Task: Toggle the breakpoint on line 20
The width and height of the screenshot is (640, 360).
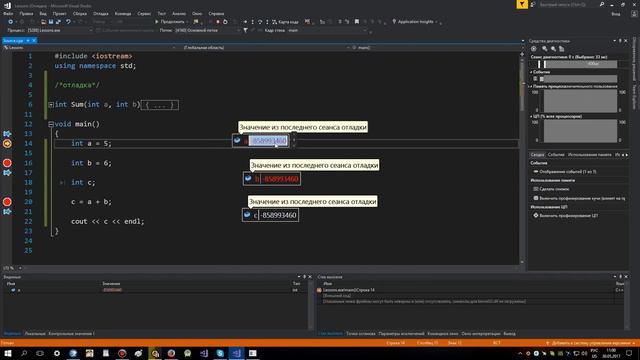Action: coord(7,202)
